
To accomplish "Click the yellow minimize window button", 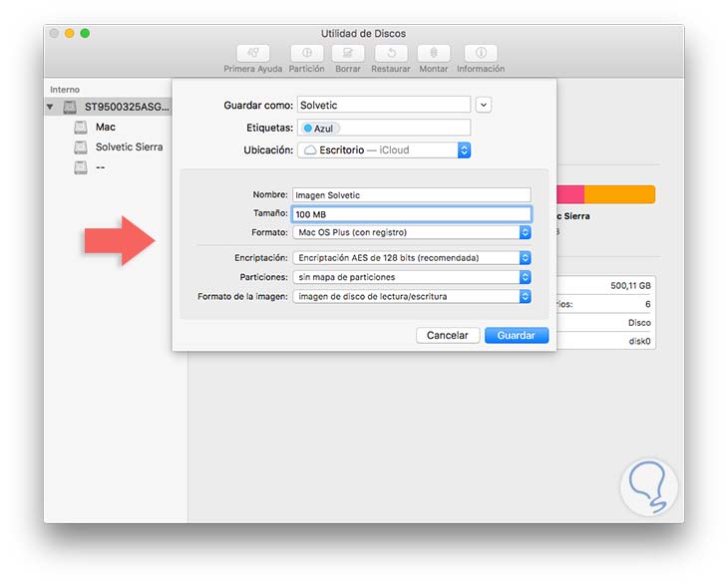I will click(70, 34).
